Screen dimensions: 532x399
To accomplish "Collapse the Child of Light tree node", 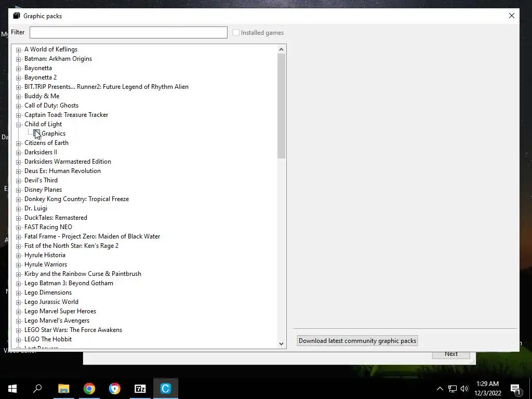I will (18, 125).
